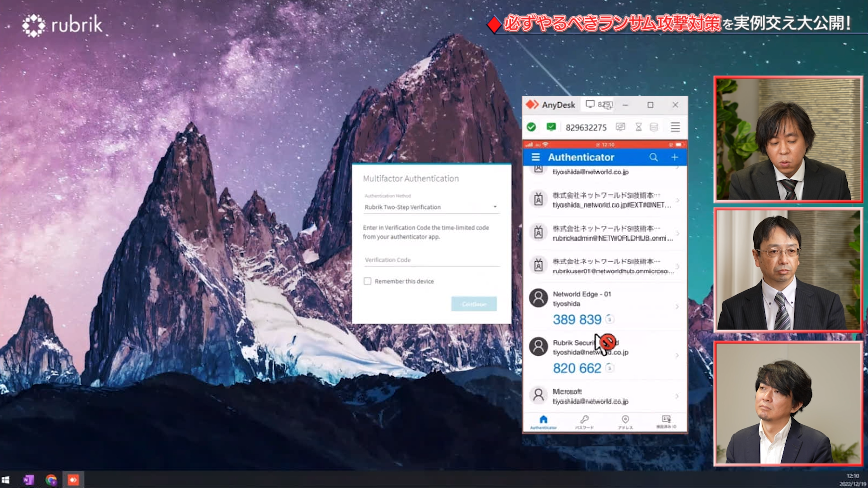Open the Authentication Method dropdown
The width and height of the screenshot is (868, 488).
pyautogui.click(x=431, y=207)
